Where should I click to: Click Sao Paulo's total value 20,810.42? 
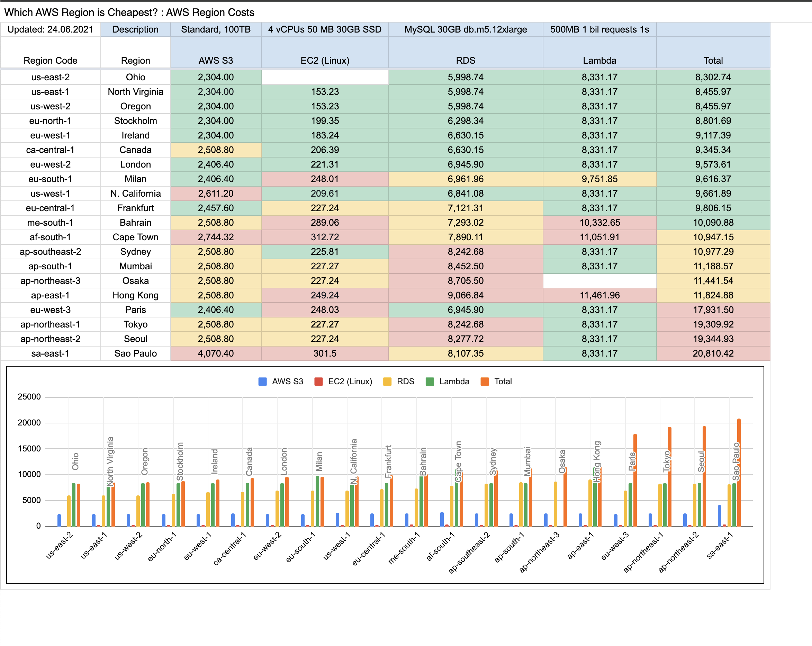coord(713,353)
